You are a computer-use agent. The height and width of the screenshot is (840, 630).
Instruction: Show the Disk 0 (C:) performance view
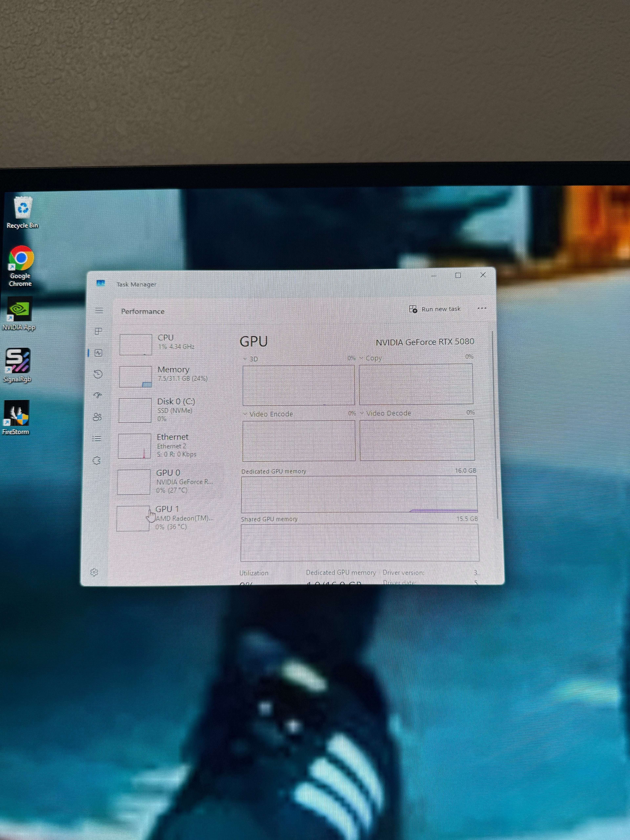170,410
